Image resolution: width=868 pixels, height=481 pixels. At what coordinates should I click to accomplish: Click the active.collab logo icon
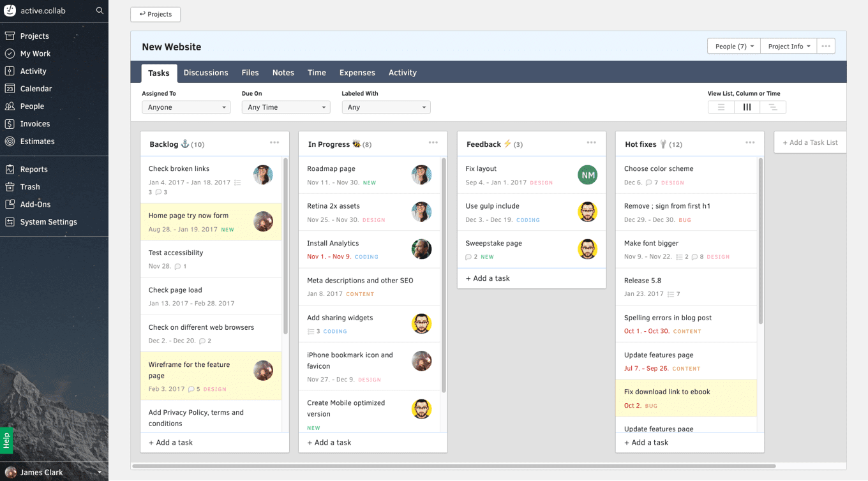point(10,11)
